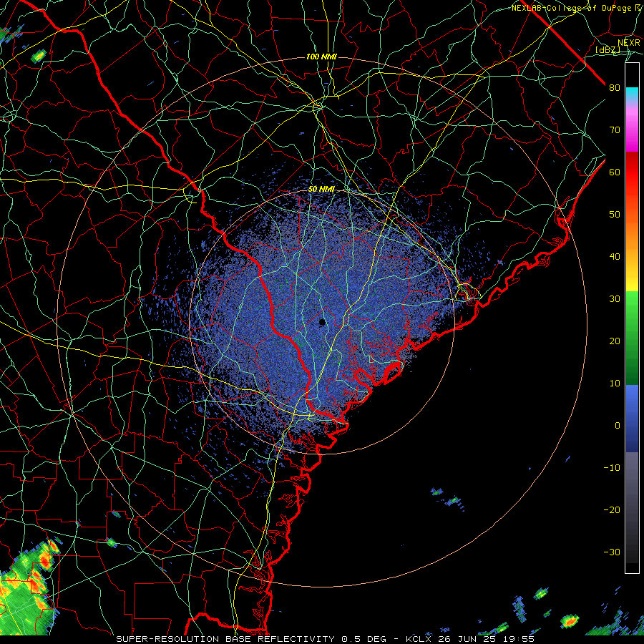
Task: Click the 'KCLX' station identifier in the caption
Action: pyautogui.click(x=419, y=639)
